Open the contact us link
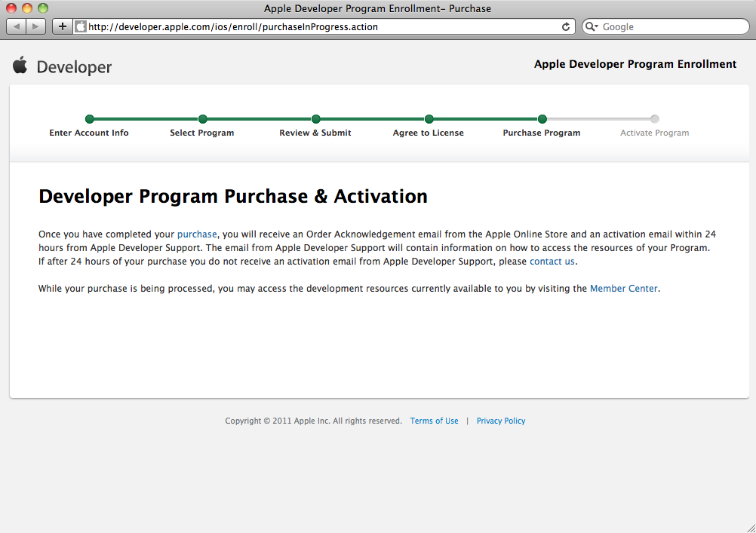The width and height of the screenshot is (756, 533). coord(552,261)
